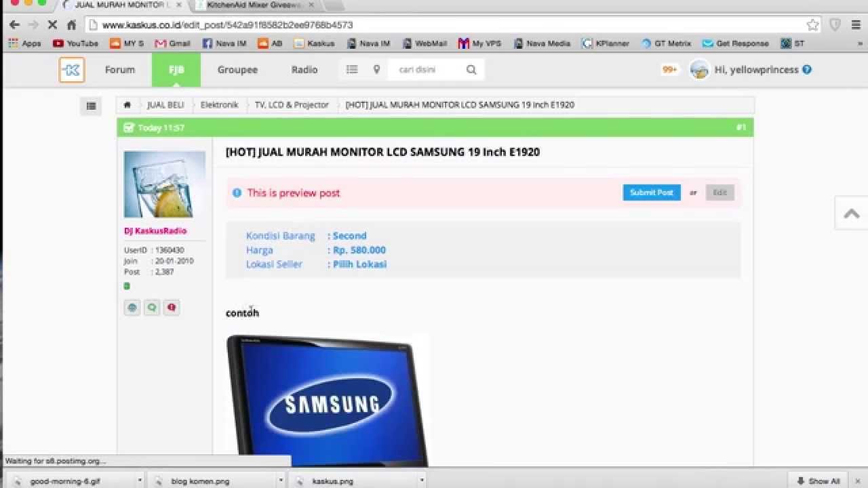Open the ST bookmark
This screenshot has height=488, width=868.
click(x=792, y=43)
